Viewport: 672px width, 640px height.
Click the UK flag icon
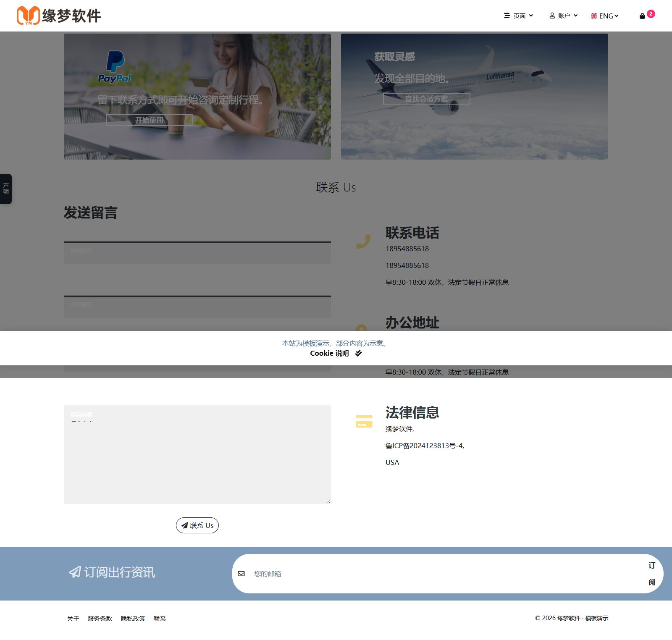tap(594, 16)
